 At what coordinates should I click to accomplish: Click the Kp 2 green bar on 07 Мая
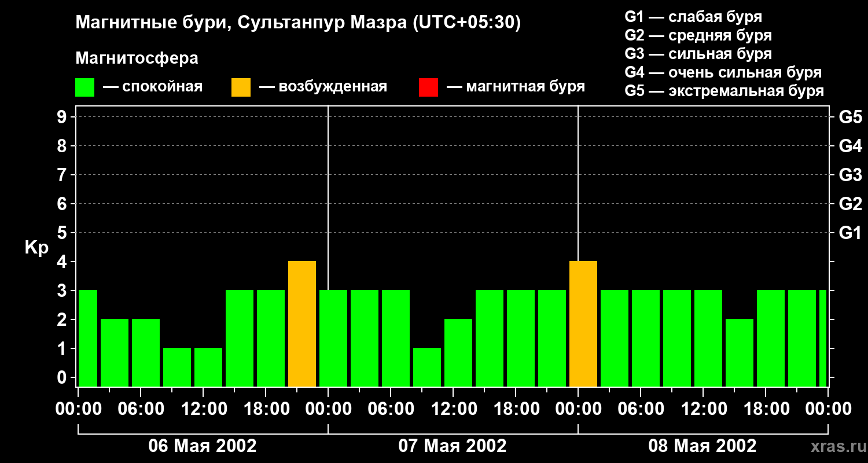[458, 353]
